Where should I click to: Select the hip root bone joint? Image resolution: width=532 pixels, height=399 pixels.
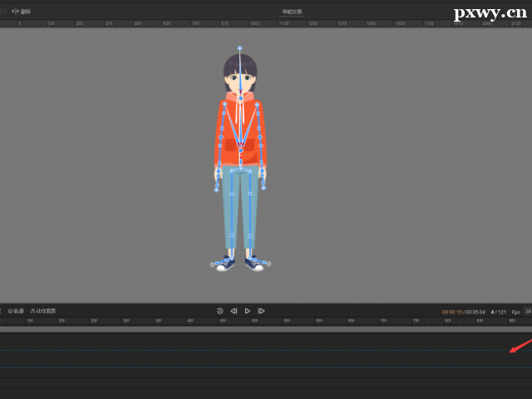point(240,169)
